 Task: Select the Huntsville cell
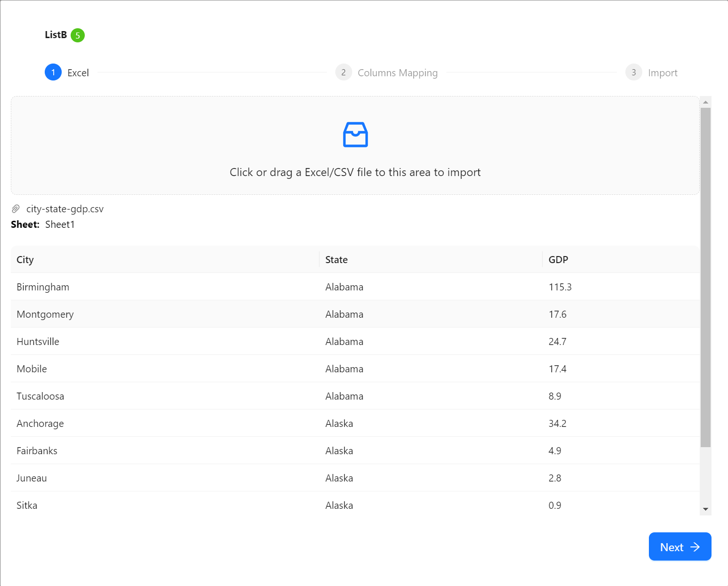[x=165, y=341]
